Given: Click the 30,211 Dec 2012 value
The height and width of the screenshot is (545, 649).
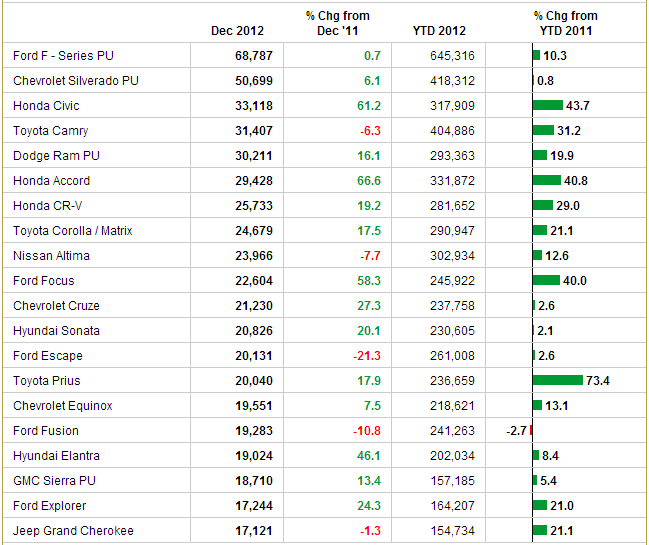Looking at the screenshot, I should (x=254, y=156).
